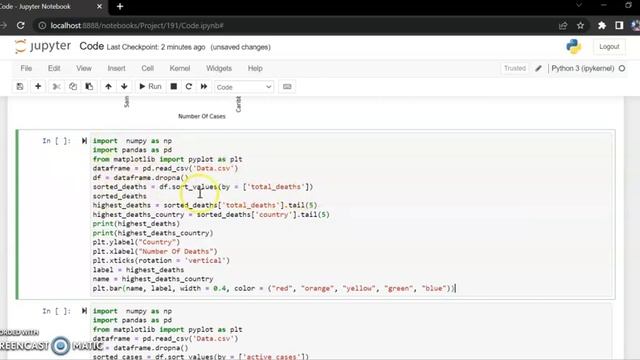Viewport: 640px width, 360px height.
Task: Click the Jupyter logo
Action: pyautogui.click(x=43, y=46)
